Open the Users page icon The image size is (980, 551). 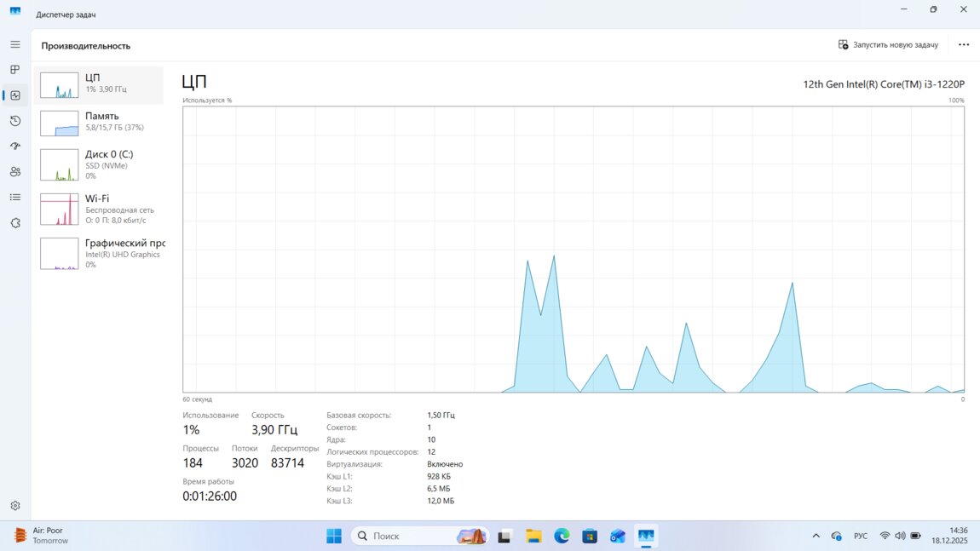tap(15, 172)
